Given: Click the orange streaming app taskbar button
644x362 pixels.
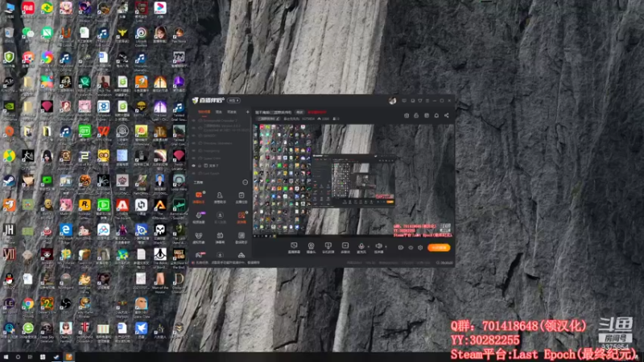Looking at the screenshot, I should [69, 357].
